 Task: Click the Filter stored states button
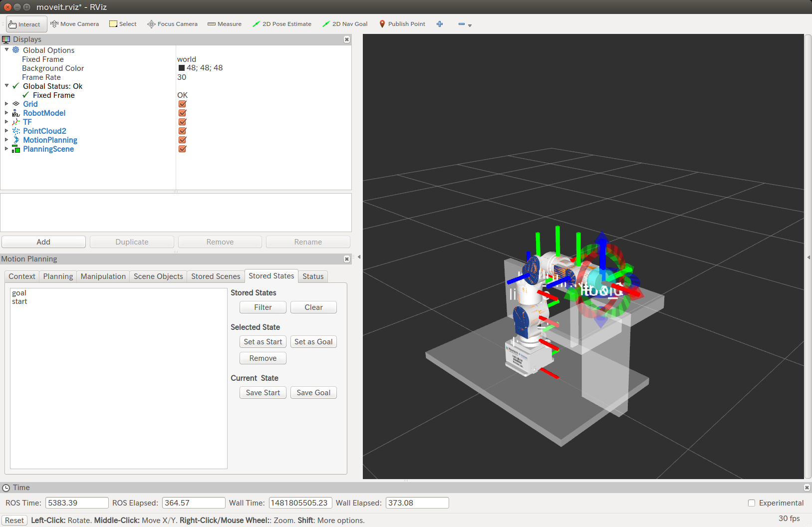(263, 307)
